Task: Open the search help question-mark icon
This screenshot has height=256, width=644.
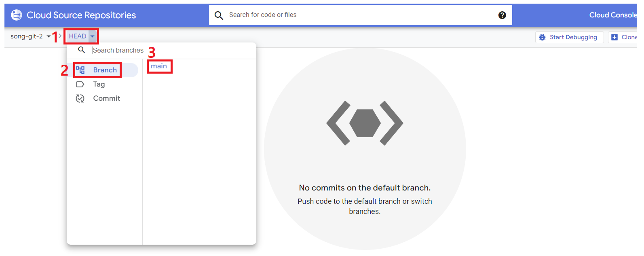Action: (x=502, y=15)
